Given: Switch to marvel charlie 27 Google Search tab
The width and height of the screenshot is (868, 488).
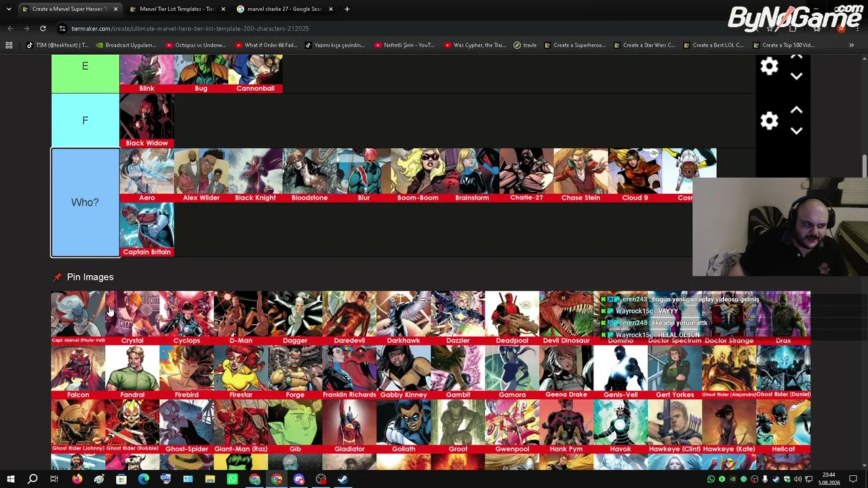Looking at the screenshot, I should click(284, 9).
